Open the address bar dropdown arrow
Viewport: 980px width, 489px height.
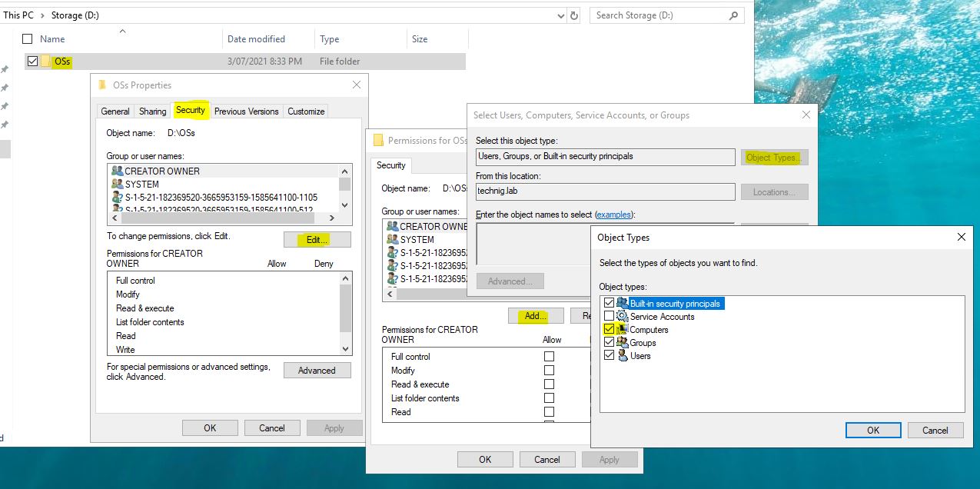pos(560,15)
